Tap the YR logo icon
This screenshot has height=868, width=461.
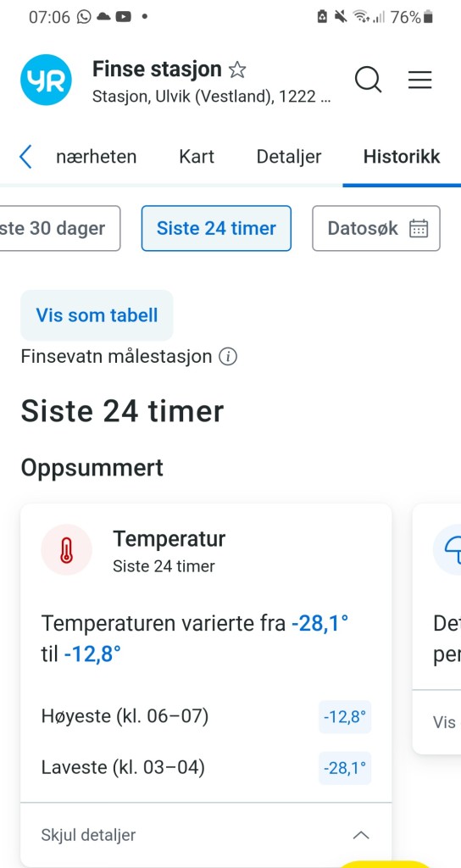46,81
